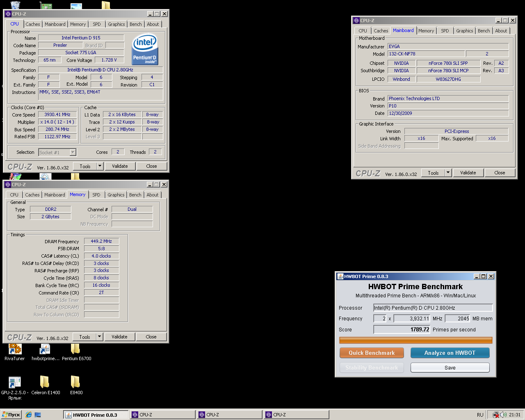
Task: Expand Tools dropdown arrow in Memory tab window
Action: (x=99, y=337)
